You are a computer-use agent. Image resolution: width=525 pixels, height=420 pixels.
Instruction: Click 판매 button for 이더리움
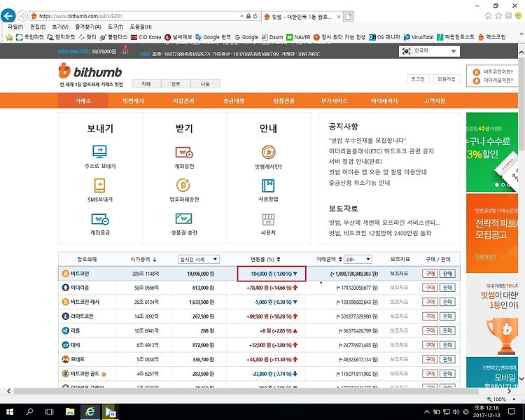pyautogui.click(x=447, y=288)
